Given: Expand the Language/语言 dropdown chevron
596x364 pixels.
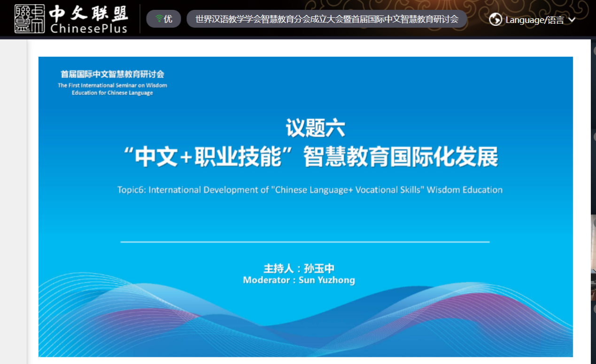Looking at the screenshot, I should click(572, 20).
